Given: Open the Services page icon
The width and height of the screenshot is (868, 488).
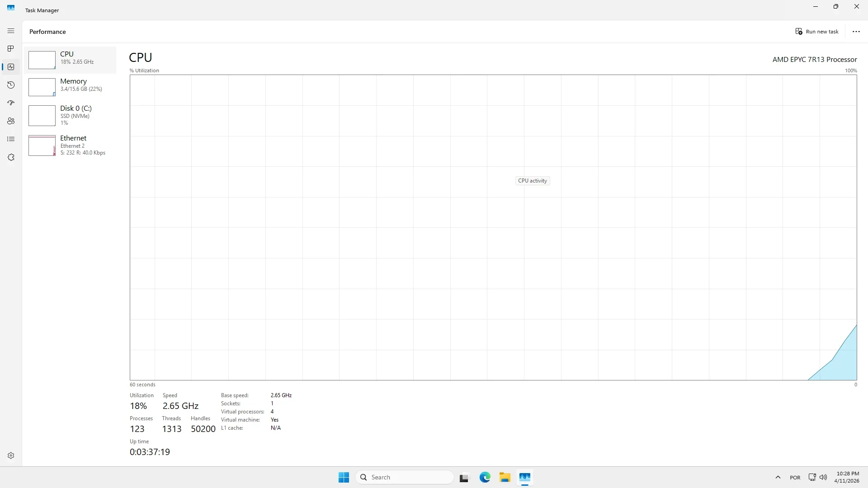Looking at the screenshot, I should click(11, 157).
